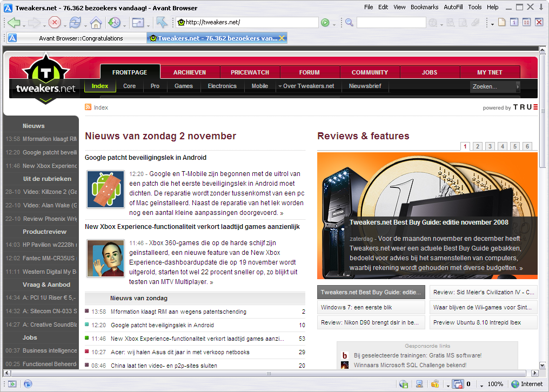The width and height of the screenshot is (549, 392).
Task: Open the PRICEWATCH site tab
Action: [x=250, y=72]
